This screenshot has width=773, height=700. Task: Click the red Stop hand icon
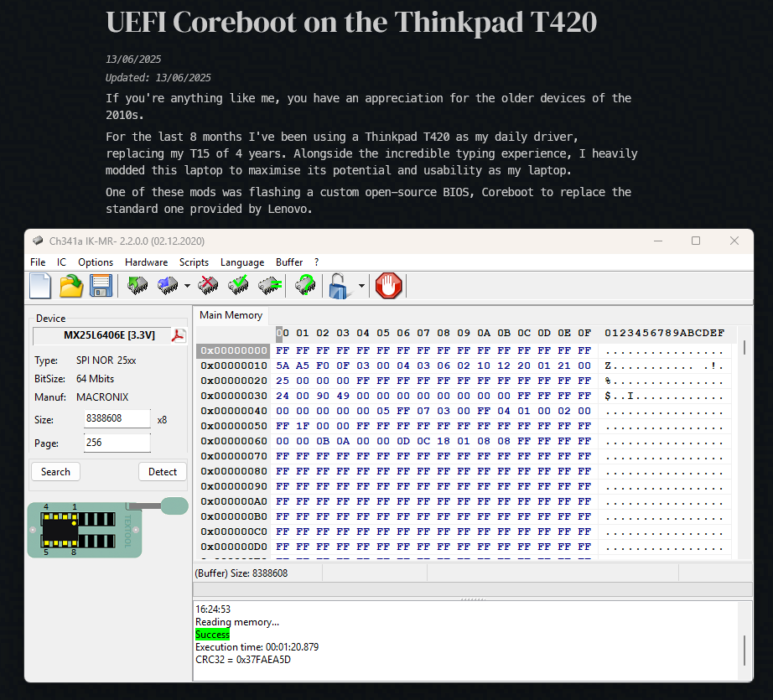(x=388, y=286)
